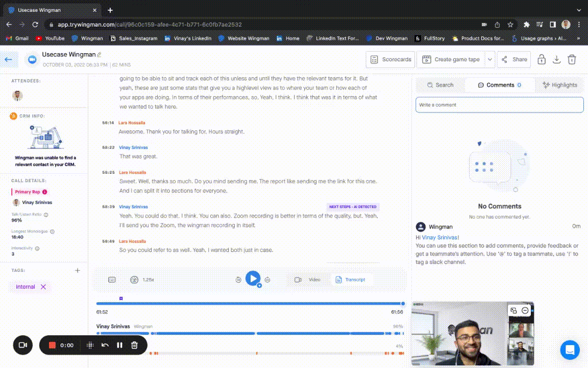588x368 pixels.
Task: Switch to Transcript view
Action: [x=351, y=280]
